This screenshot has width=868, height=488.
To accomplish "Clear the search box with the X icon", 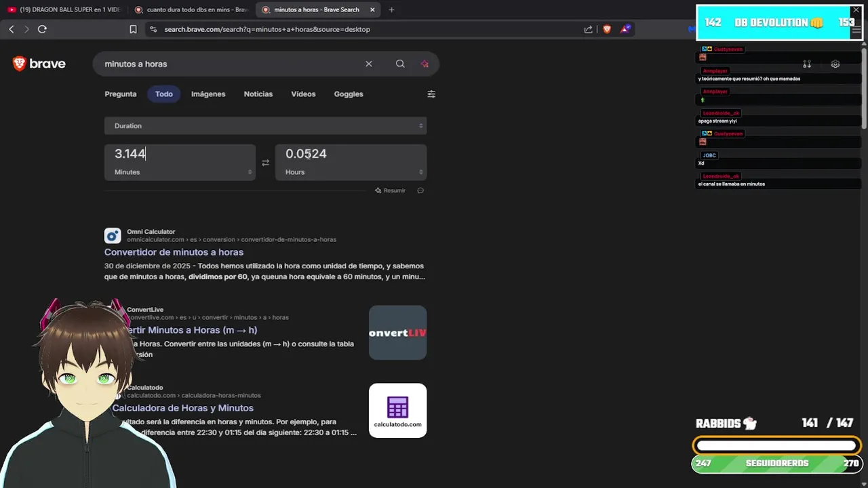I will (x=369, y=64).
